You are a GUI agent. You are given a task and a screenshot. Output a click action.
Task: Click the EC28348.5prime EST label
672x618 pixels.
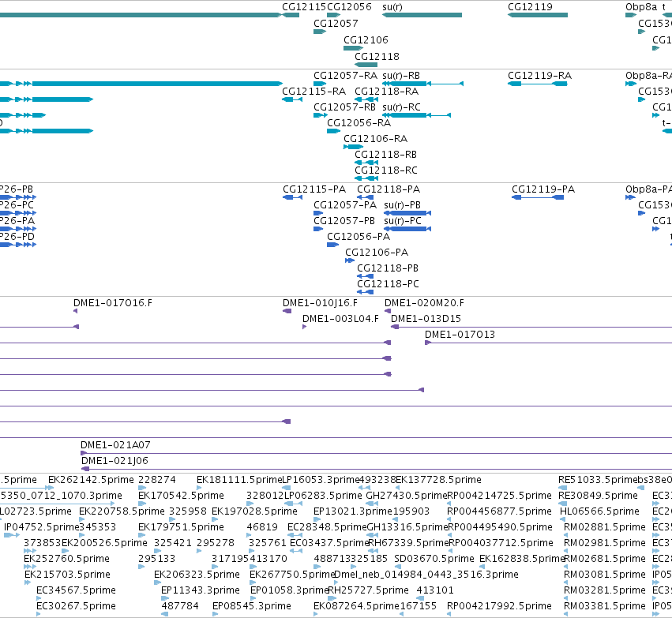[327, 528]
